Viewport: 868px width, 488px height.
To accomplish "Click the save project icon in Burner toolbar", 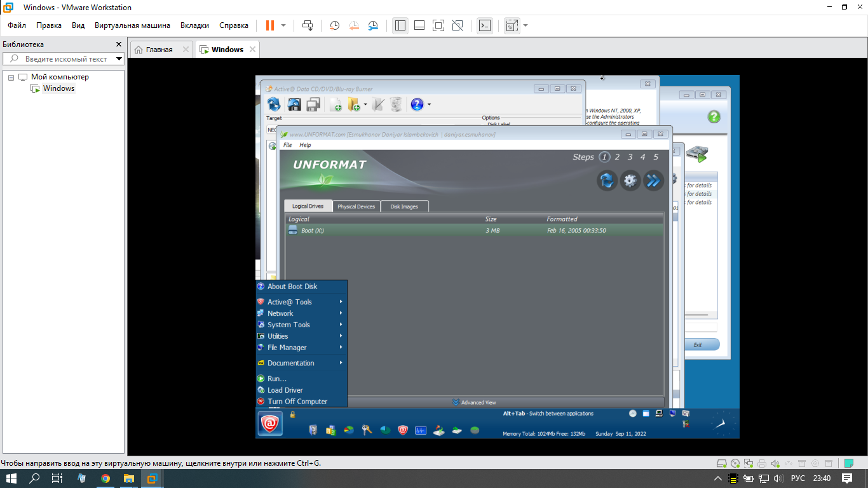I will coord(294,104).
